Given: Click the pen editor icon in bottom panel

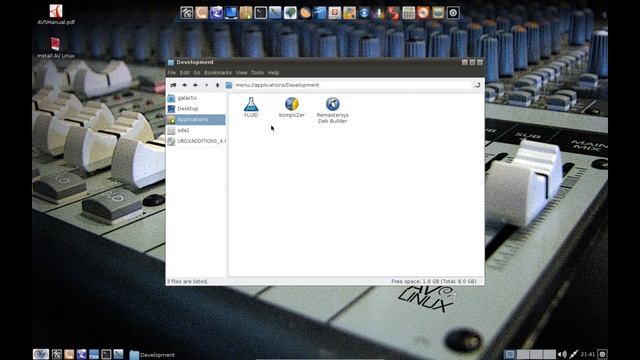Looking at the screenshot, I should point(118,354).
